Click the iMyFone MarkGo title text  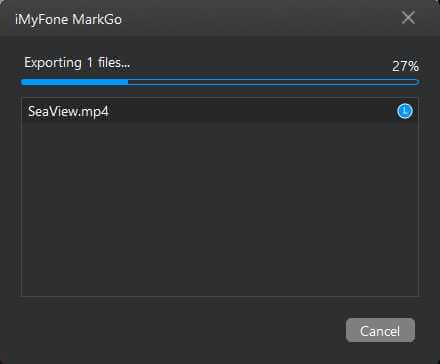point(68,19)
